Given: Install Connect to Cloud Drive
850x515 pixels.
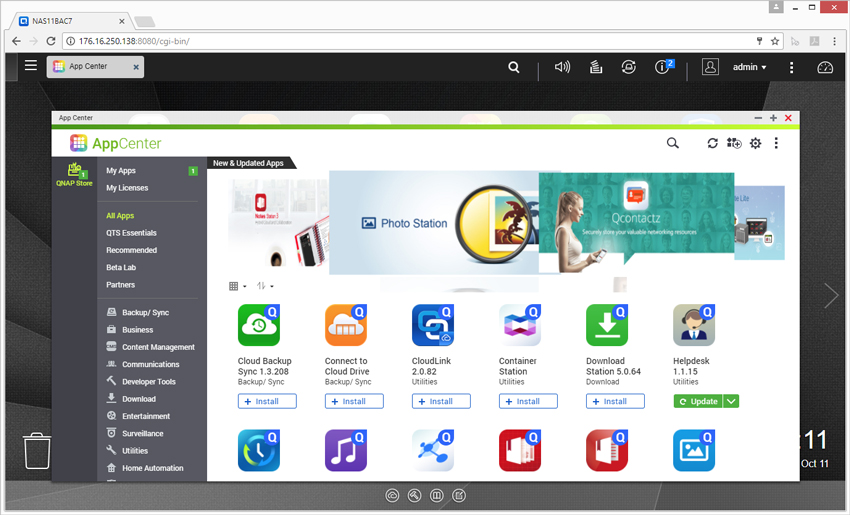Looking at the screenshot, I should 354,401.
